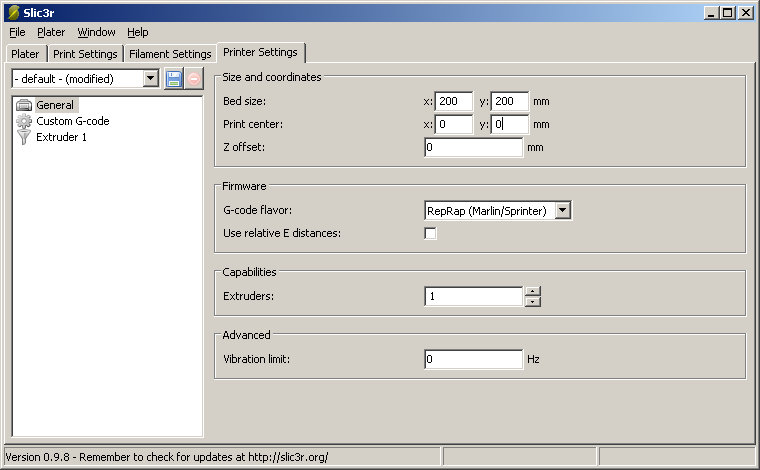Open the Plater menu

[x=51, y=32]
